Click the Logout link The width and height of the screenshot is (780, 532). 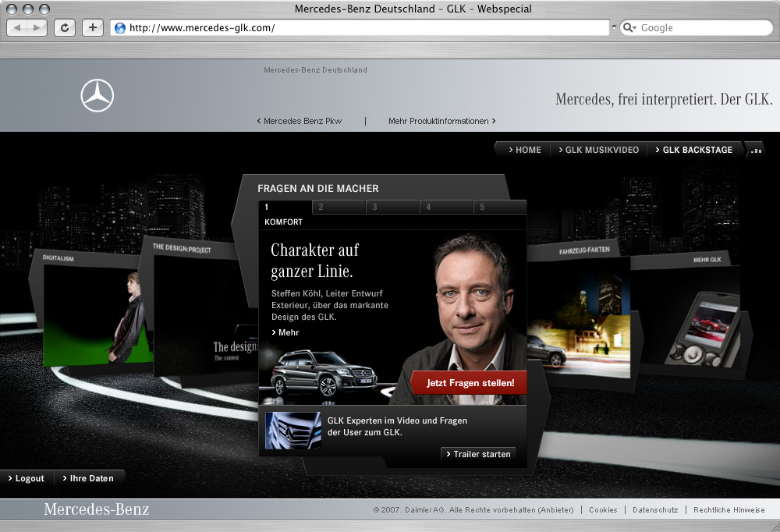click(x=26, y=478)
